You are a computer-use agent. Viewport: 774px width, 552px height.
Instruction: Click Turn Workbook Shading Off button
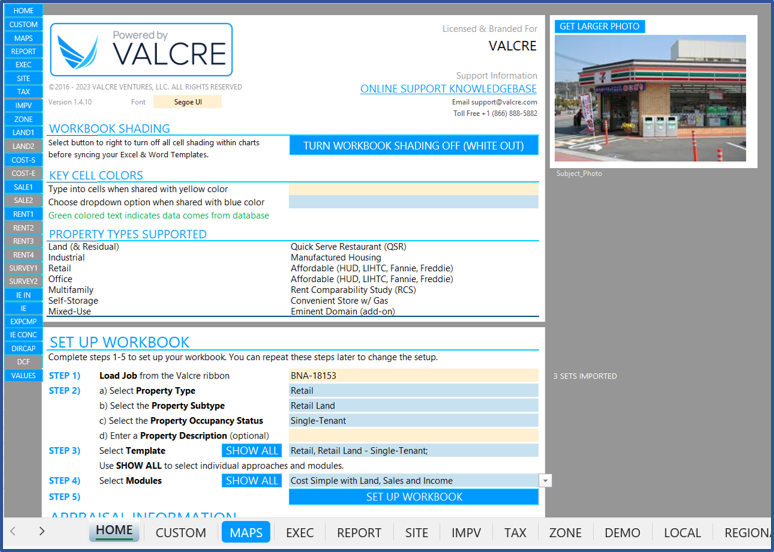click(414, 146)
